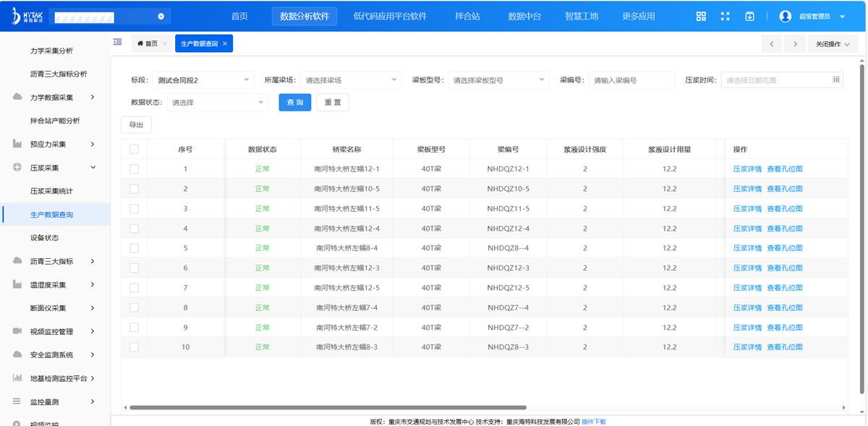Toggle the select-all checkbox in table header
This screenshot has width=868, height=426.
pyautogui.click(x=134, y=149)
